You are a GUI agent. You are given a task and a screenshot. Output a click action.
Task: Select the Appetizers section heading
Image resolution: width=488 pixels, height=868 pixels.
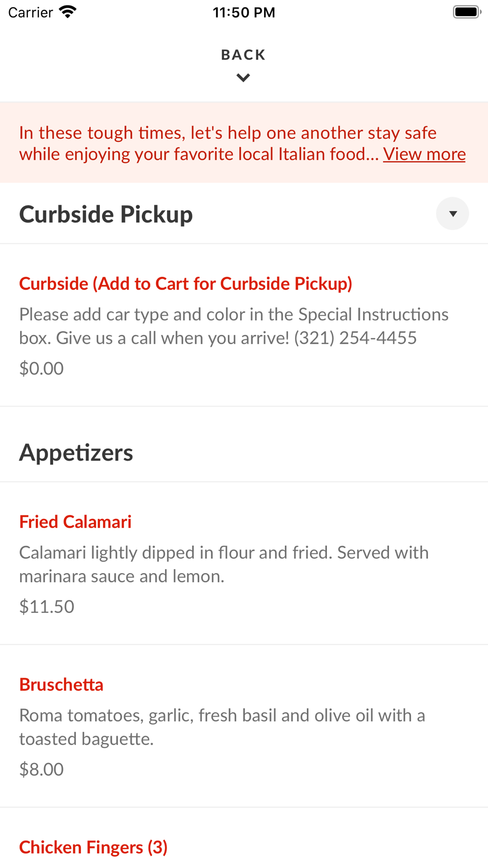76,453
